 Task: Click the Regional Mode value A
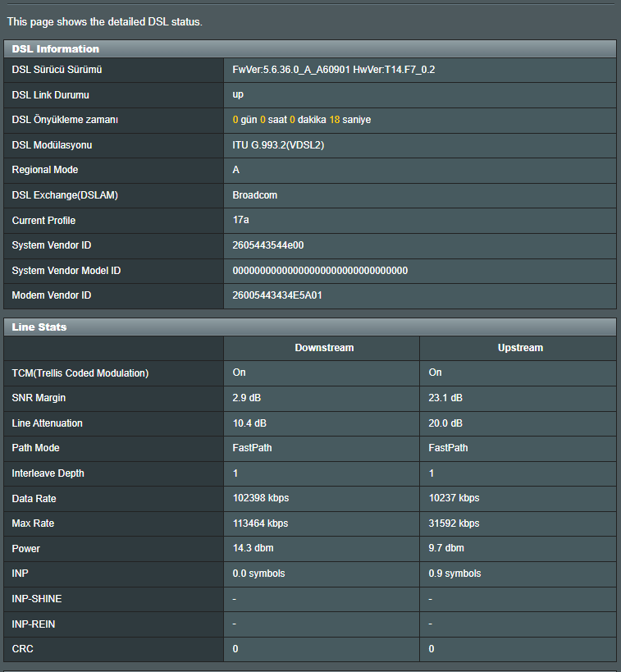point(235,170)
